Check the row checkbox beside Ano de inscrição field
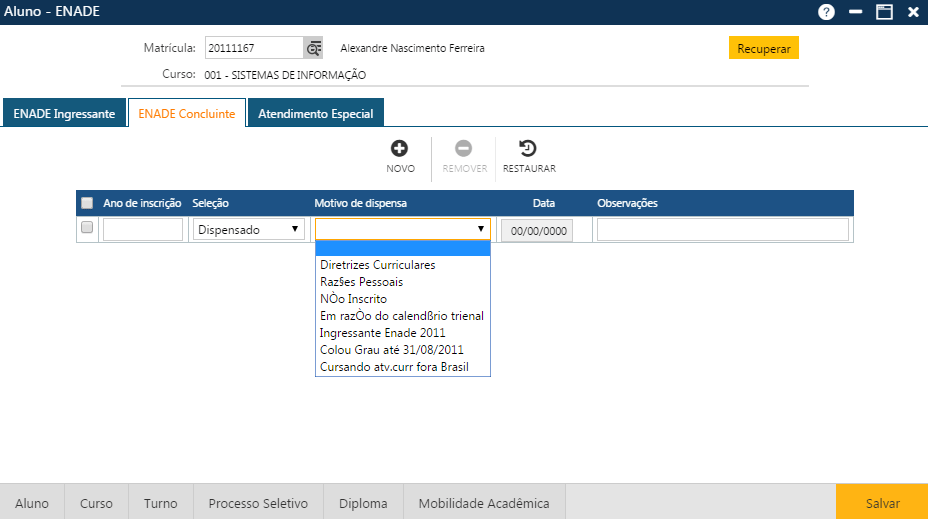 pyautogui.click(x=87, y=228)
